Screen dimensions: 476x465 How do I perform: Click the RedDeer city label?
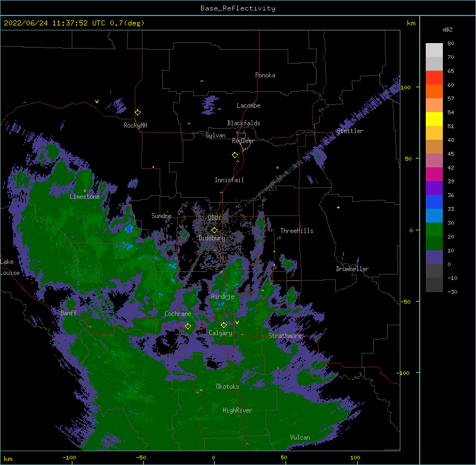pos(243,141)
